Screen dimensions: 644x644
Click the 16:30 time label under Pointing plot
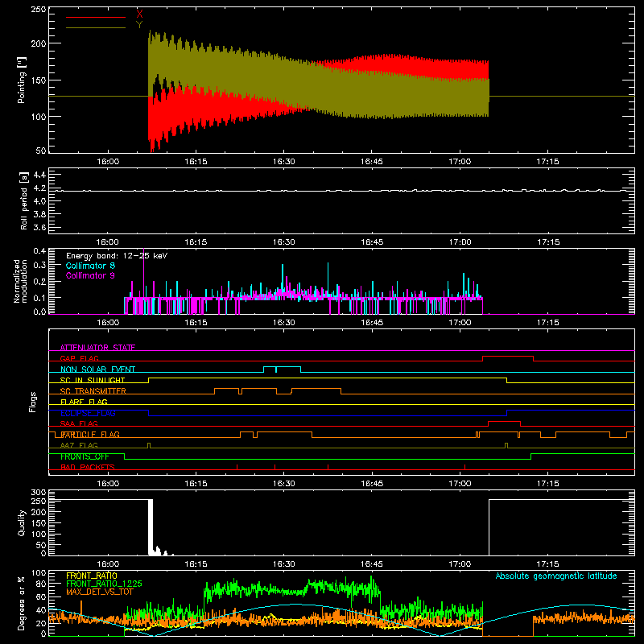point(284,162)
